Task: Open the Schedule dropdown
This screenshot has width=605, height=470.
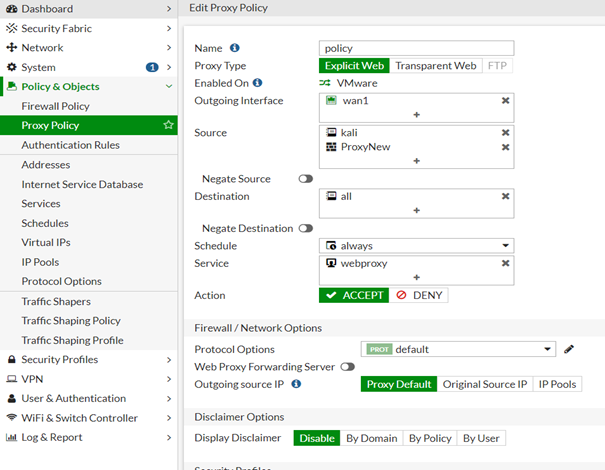Action: click(416, 245)
